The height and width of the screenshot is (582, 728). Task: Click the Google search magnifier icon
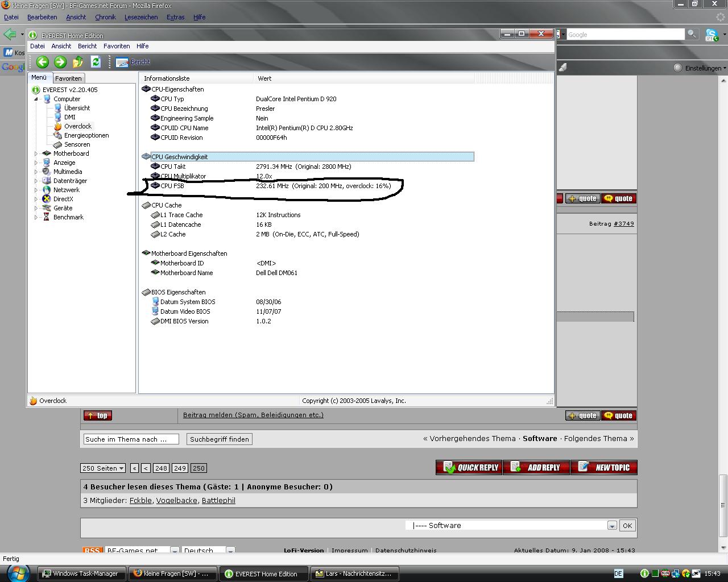pos(692,34)
